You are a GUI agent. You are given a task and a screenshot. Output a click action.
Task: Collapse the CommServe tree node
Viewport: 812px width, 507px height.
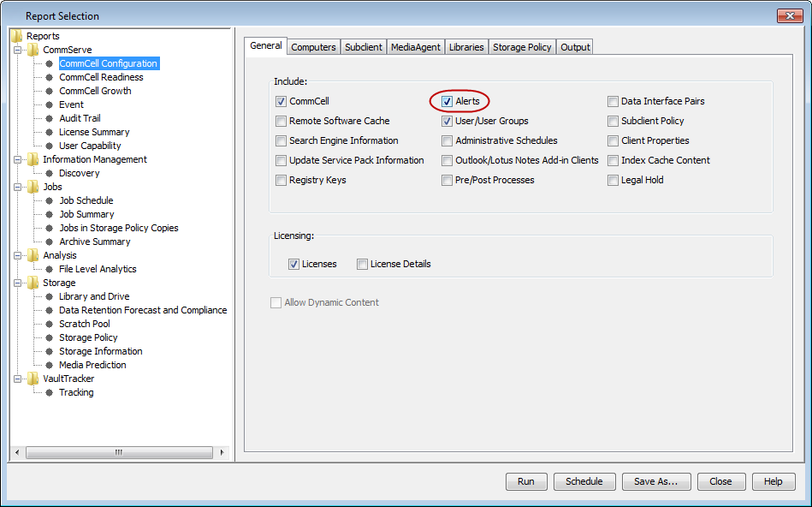click(x=18, y=51)
